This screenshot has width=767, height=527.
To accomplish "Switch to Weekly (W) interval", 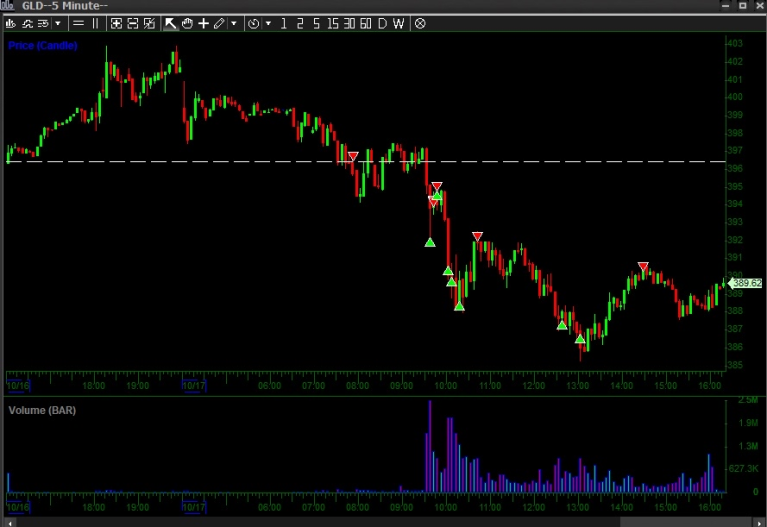I will coord(399,23).
